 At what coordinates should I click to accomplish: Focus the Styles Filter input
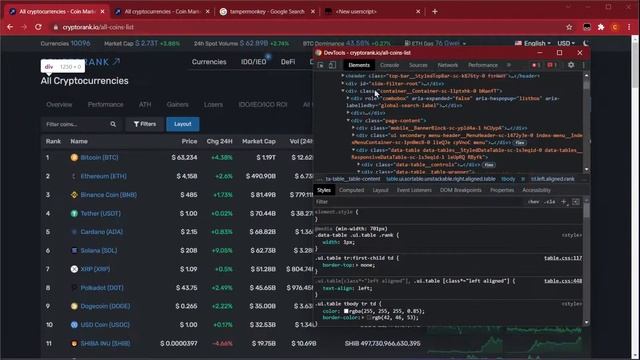419,202
